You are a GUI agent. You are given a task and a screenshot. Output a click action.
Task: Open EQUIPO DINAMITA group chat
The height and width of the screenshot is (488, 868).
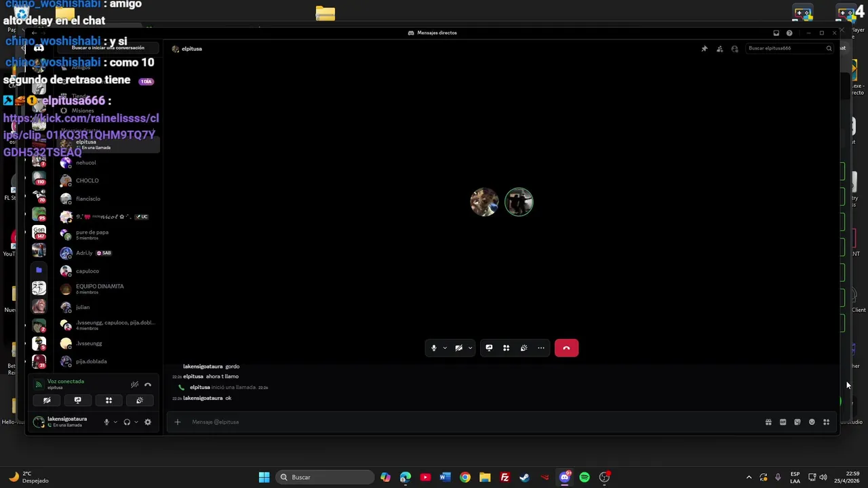[108, 289]
